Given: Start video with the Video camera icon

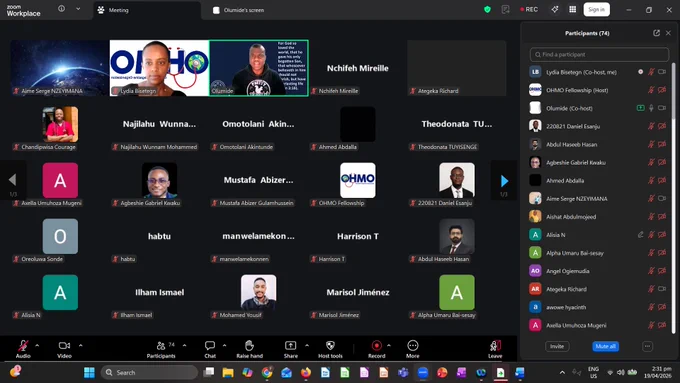Looking at the screenshot, I should [x=64, y=346].
